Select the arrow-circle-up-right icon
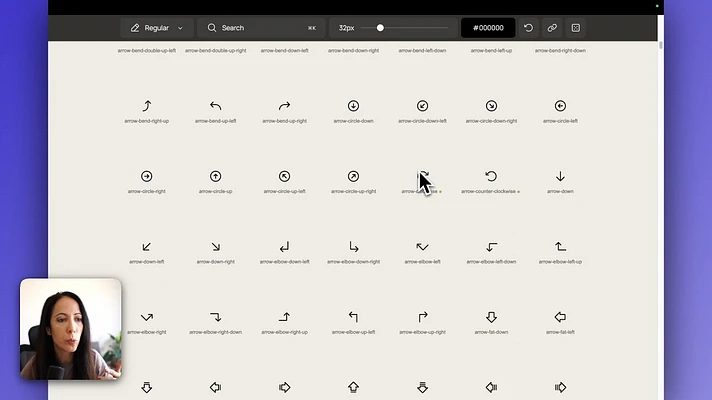The width and height of the screenshot is (712, 400). (x=353, y=176)
